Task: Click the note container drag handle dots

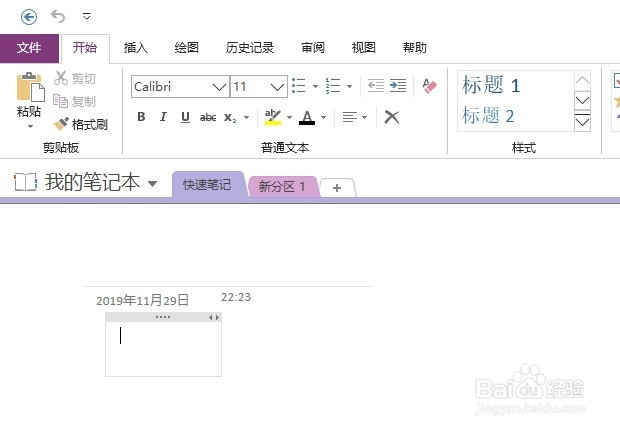Action: pyautogui.click(x=163, y=317)
